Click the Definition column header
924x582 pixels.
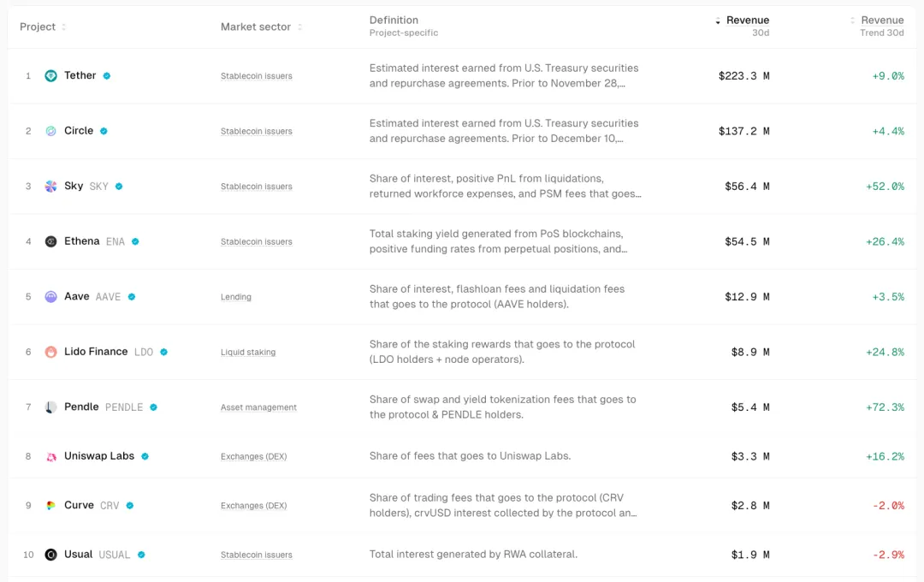394,21
